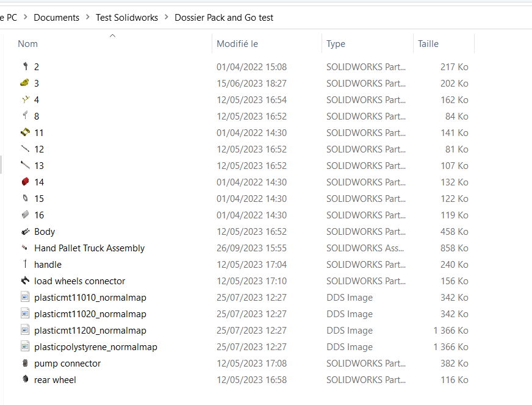Select the rear wheel part icon
Viewport: 532px width, 405px height.
tap(24, 380)
